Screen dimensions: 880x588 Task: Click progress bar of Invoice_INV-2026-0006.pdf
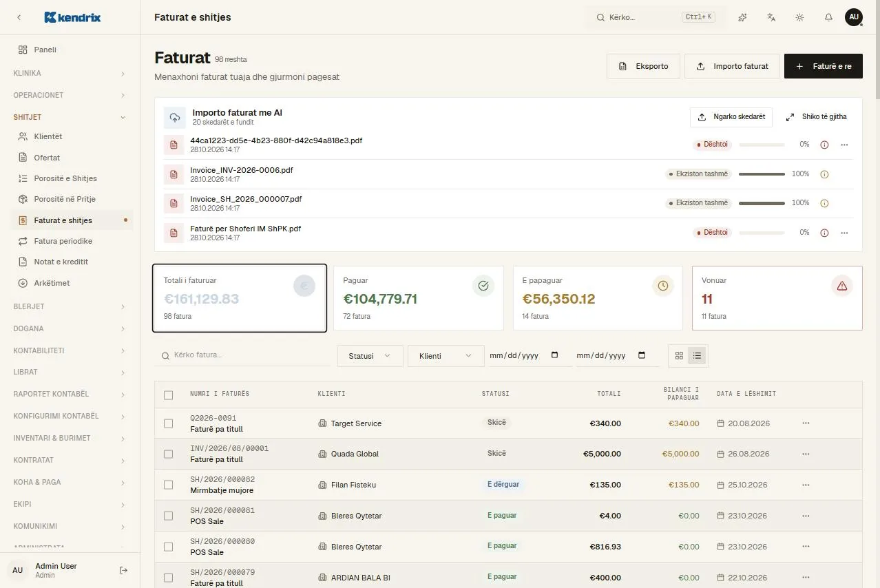click(x=762, y=174)
